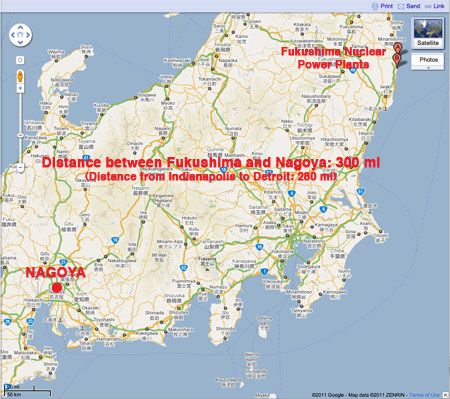Screen dimensions: 450x399
Task: Click the Utsunomiya city label
Action: pyautogui.click(x=302, y=140)
